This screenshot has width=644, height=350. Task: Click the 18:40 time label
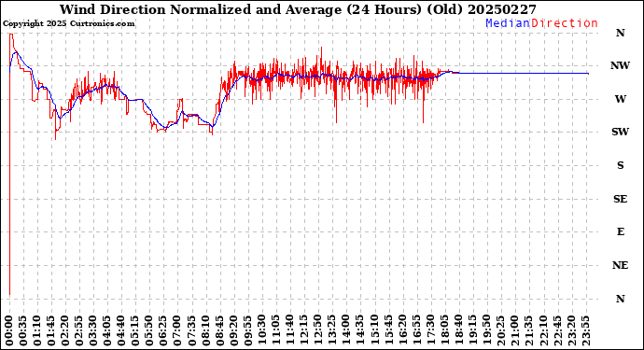(x=458, y=330)
